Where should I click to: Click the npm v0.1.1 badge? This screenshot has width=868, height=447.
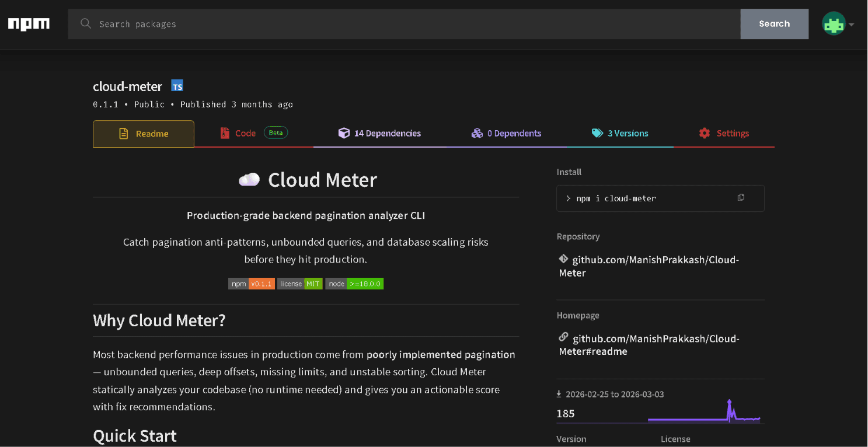coord(252,284)
